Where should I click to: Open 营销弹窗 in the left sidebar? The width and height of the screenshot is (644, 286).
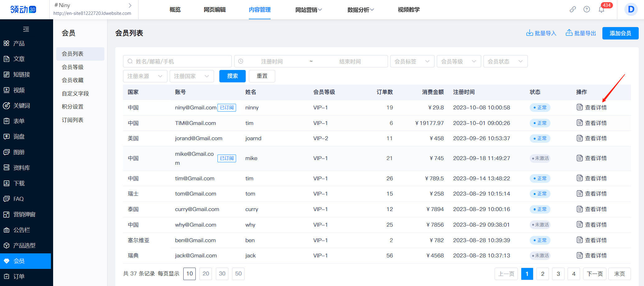pos(24,214)
